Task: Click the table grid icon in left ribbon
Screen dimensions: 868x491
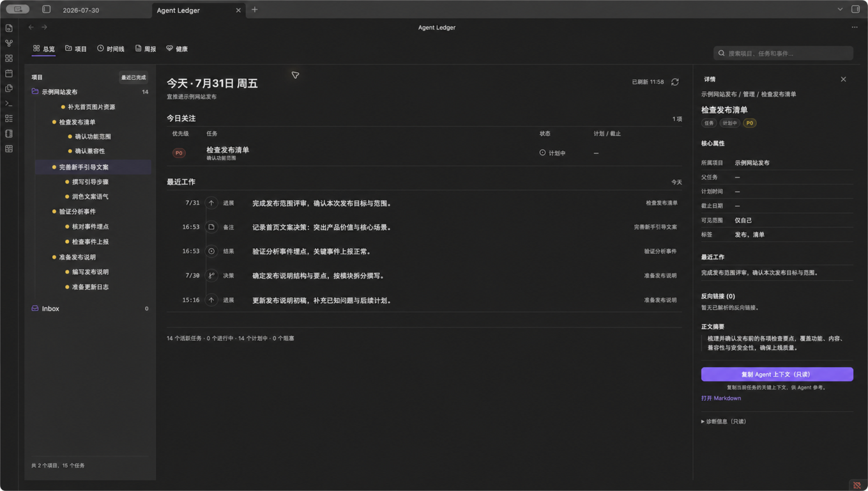Action: point(9,149)
